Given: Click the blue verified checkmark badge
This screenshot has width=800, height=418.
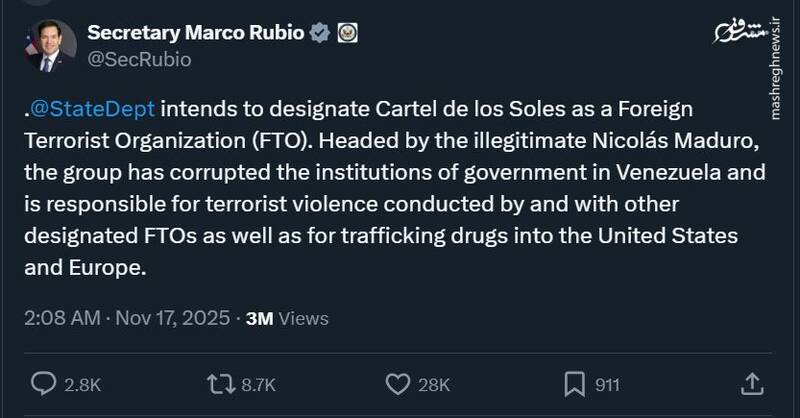Looking at the screenshot, I should (x=319, y=33).
